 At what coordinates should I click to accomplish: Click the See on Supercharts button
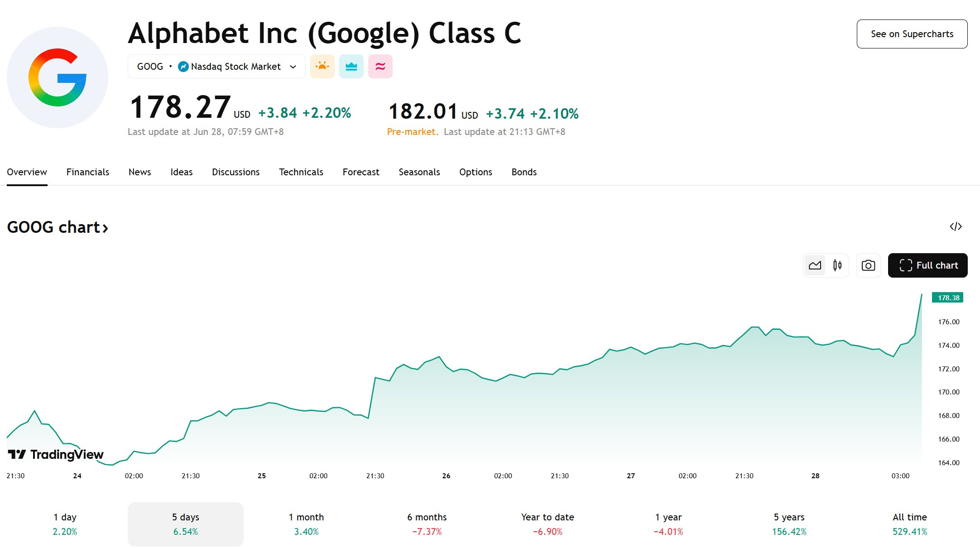(912, 34)
